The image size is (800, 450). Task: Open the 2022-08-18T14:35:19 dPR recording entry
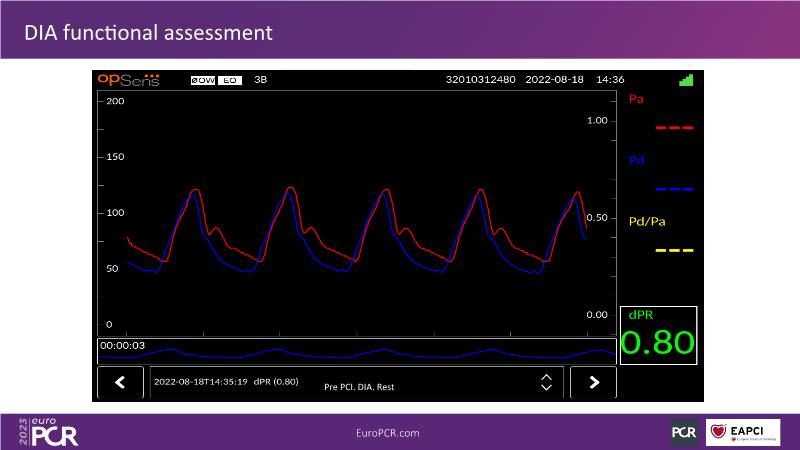(226, 381)
